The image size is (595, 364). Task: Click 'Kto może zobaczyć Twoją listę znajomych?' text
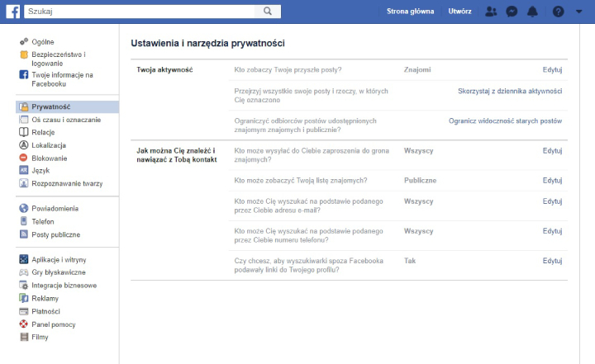point(301,181)
